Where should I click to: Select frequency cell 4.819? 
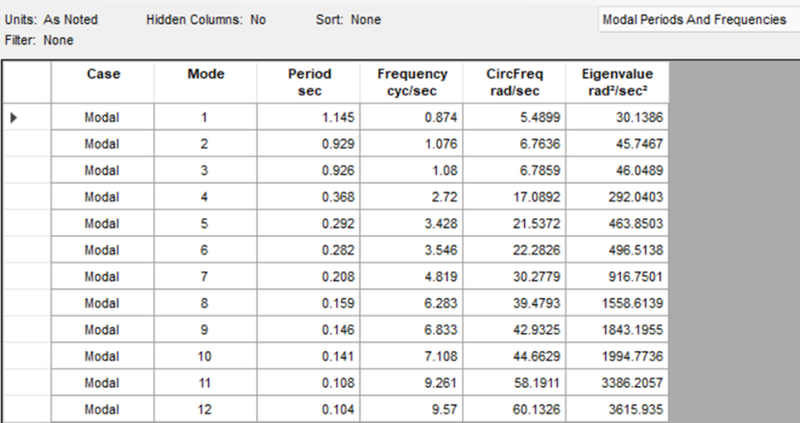pos(412,277)
